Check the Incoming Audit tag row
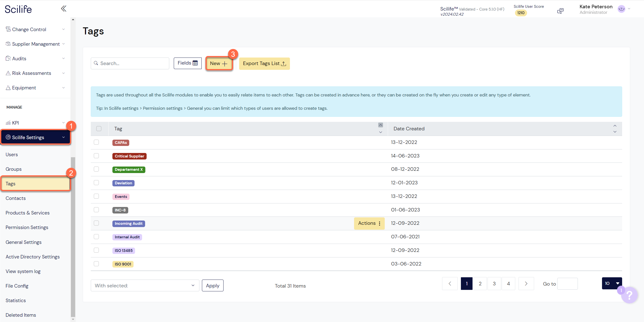The image size is (644, 322). pos(96,223)
